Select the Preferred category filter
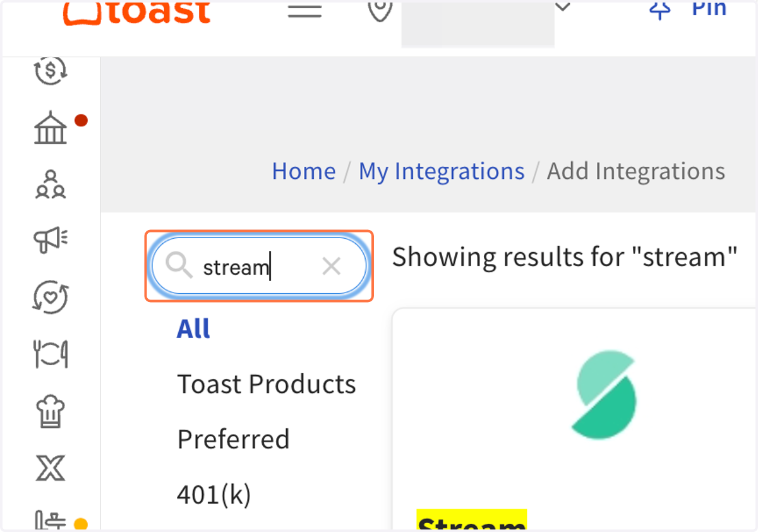The width and height of the screenshot is (758, 532). [x=233, y=439]
